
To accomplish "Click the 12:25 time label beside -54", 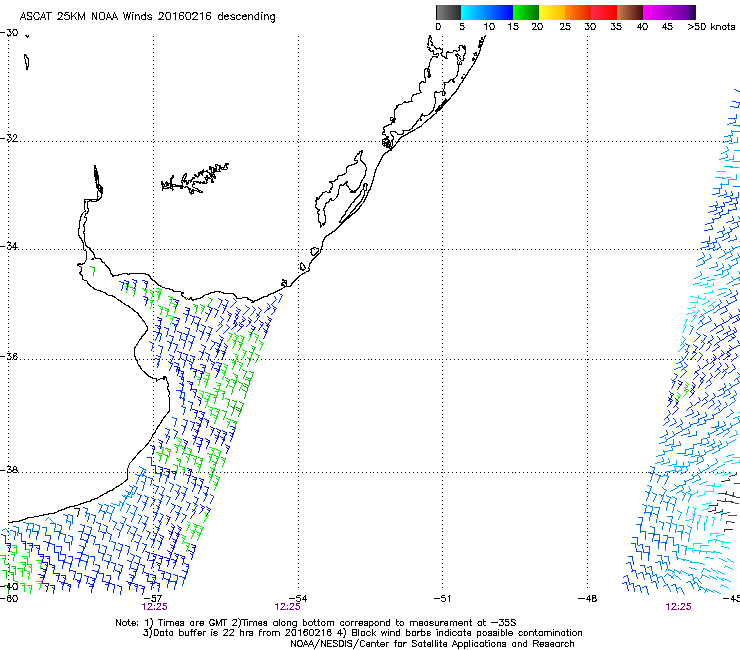I will pyautogui.click(x=287, y=607).
